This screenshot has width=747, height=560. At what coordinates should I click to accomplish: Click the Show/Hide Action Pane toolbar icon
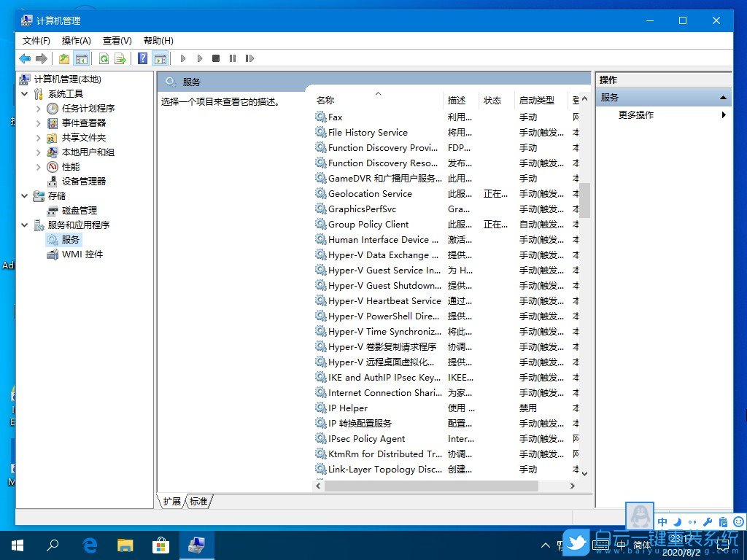[x=160, y=58]
